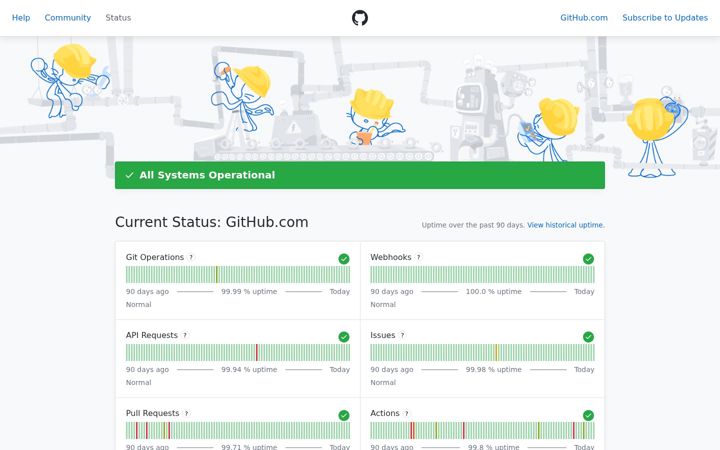Click Normal under Webhooks
This screenshot has height=450, width=720.
383,304
